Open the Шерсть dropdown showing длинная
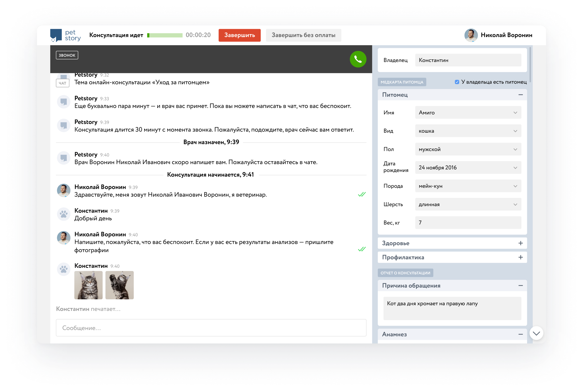 click(x=468, y=204)
